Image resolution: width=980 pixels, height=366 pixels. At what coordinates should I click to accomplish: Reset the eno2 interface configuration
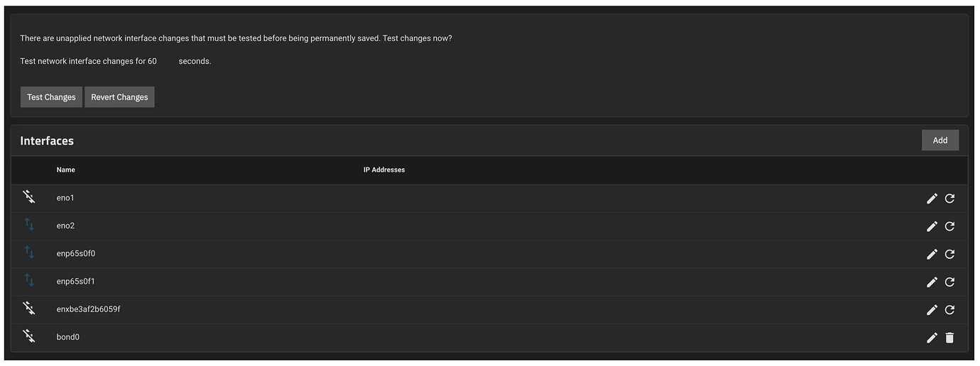[x=949, y=226]
